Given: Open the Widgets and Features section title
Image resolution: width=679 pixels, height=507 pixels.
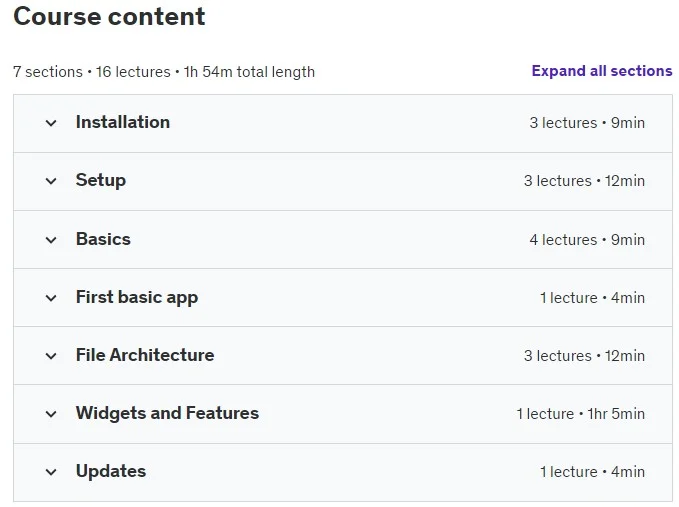Looking at the screenshot, I should [x=167, y=413].
